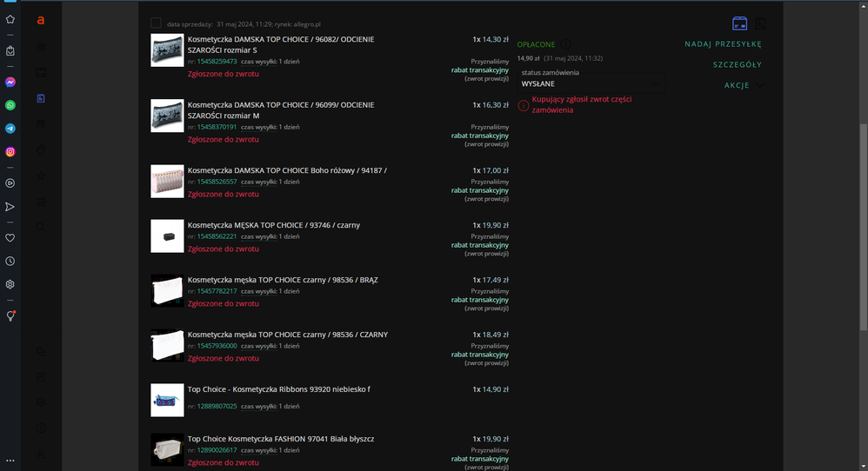Open SZCZEGÓŁY order details

738,64
